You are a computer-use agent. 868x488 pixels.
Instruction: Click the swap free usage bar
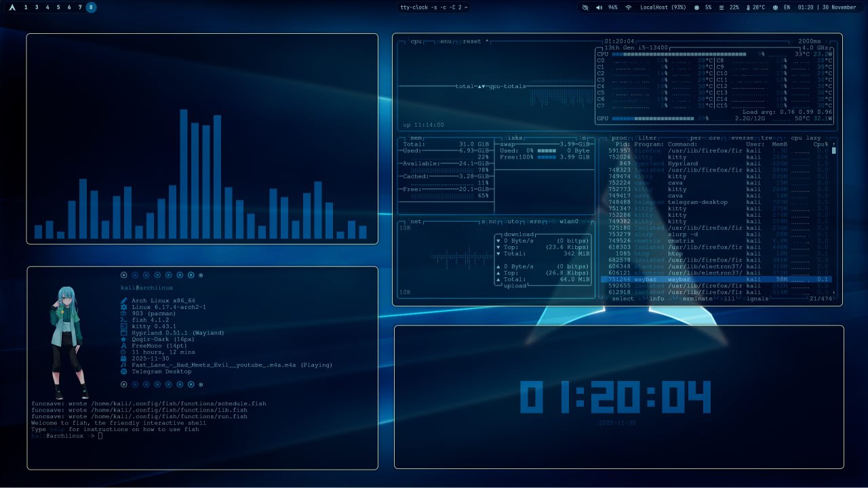(547, 157)
